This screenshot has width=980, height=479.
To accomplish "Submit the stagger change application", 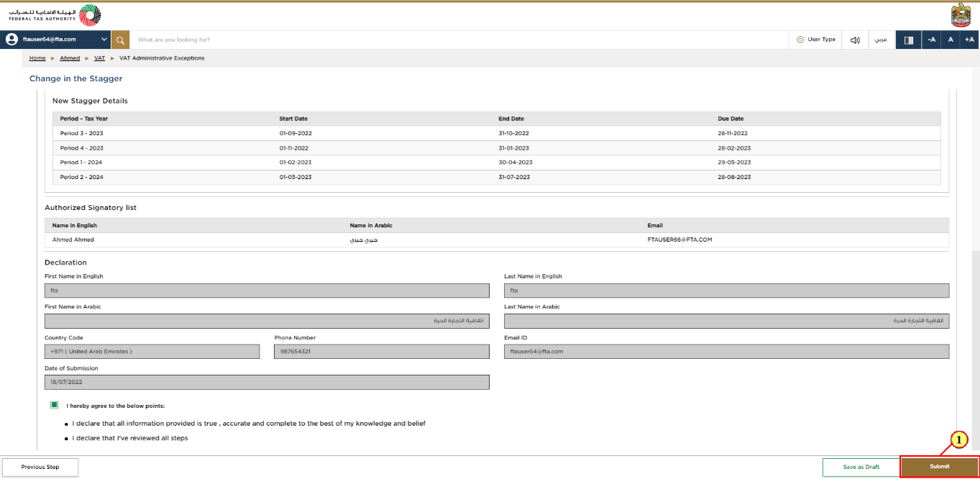I will pos(939,467).
